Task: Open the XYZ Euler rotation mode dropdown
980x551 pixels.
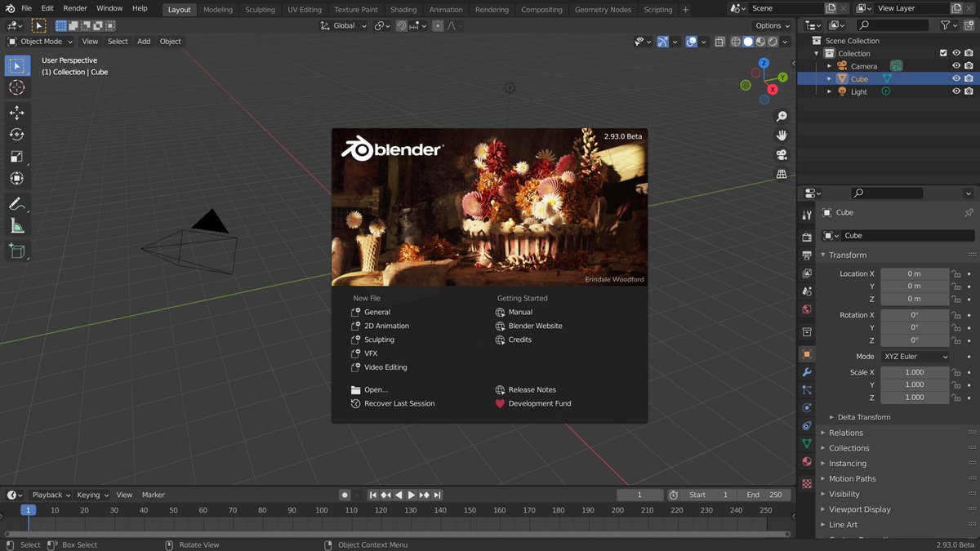Action: (x=915, y=357)
